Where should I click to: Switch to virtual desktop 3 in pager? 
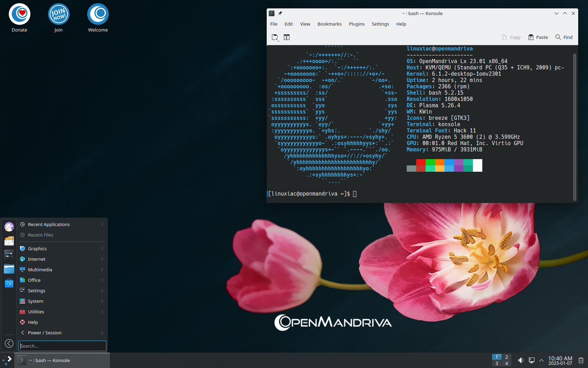tap(497, 363)
